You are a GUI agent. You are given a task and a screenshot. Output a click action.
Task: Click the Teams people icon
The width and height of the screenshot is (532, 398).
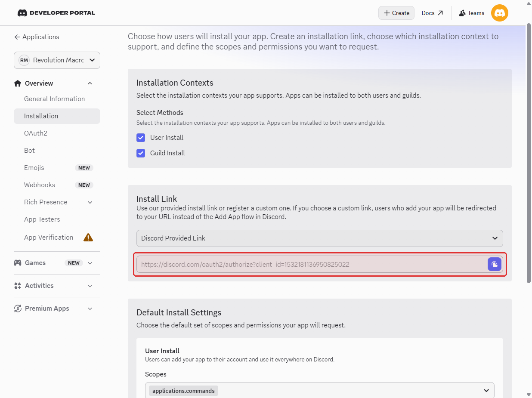[462, 13]
